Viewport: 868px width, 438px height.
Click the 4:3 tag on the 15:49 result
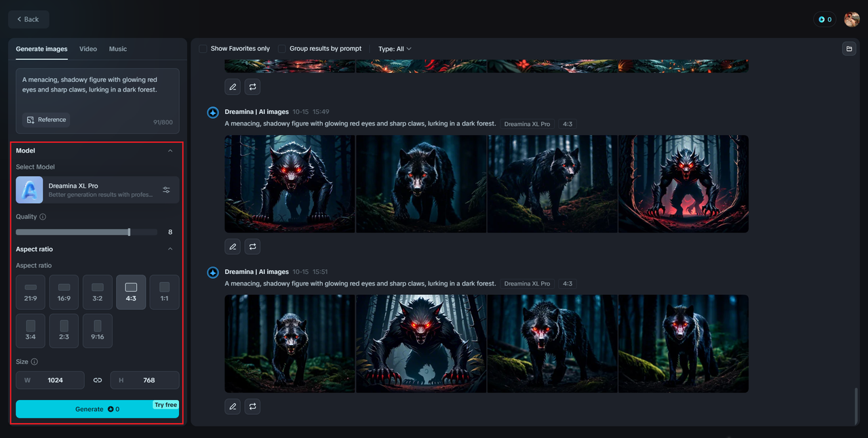point(568,124)
